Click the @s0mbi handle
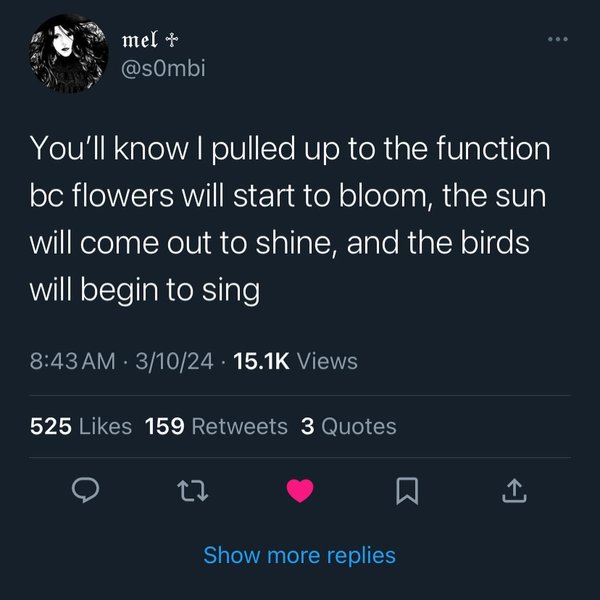Viewport: 600px width, 600px height. (x=161, y=68)
